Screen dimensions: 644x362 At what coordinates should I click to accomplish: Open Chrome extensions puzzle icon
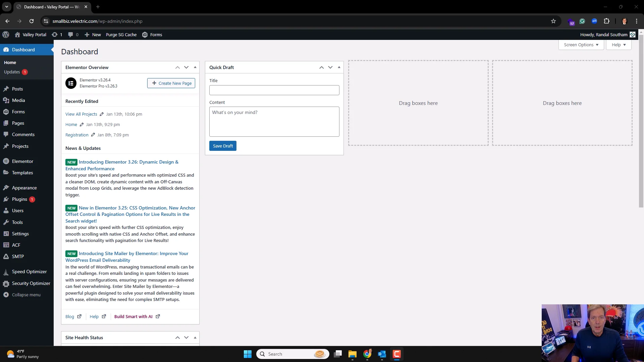pyautogui.click(x=606, y=21)
